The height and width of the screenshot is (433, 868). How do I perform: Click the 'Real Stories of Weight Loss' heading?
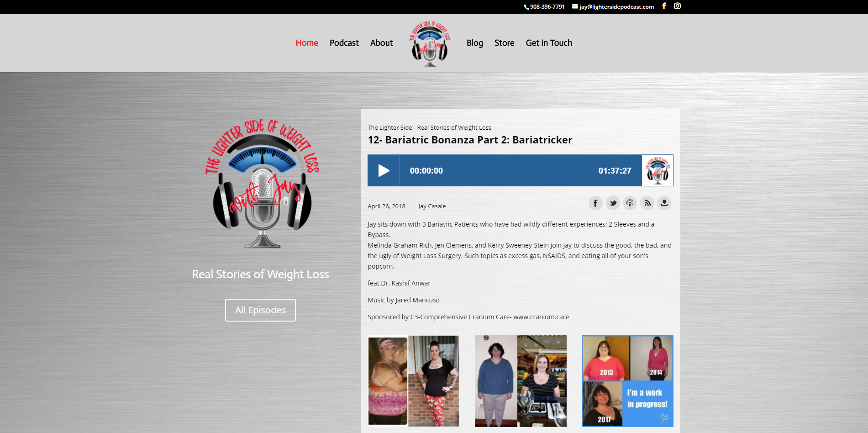pos(260,275)
